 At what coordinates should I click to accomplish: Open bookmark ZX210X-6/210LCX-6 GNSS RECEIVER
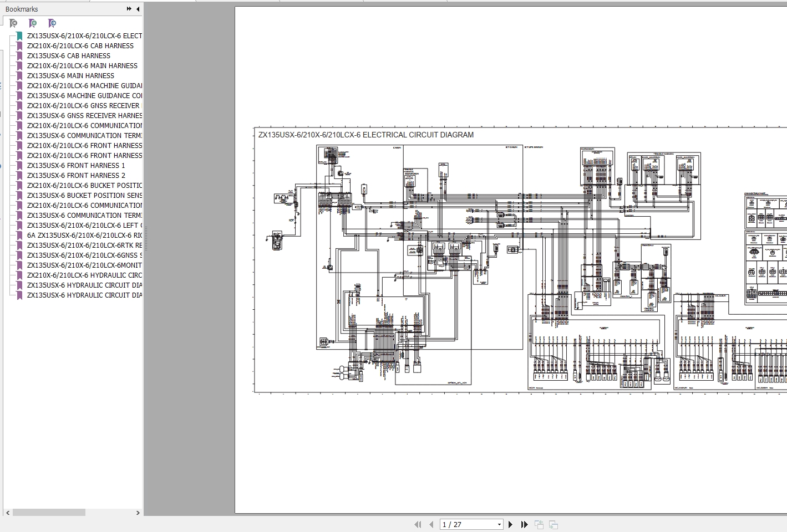point(84,106)
